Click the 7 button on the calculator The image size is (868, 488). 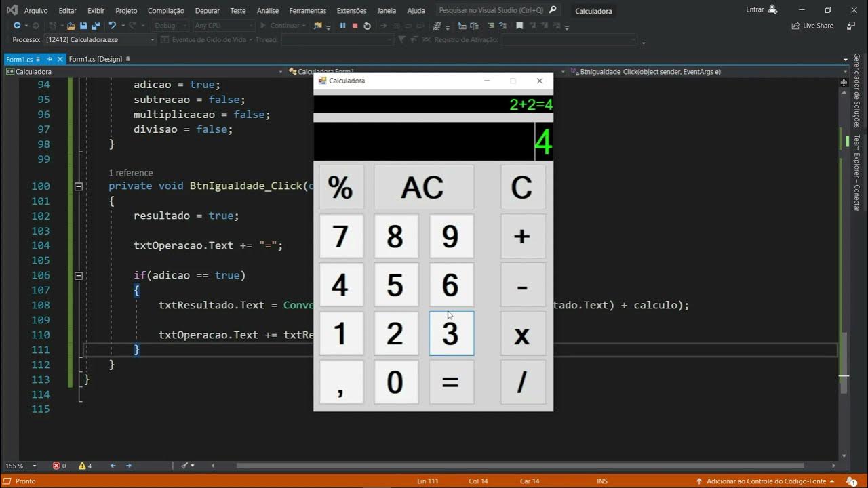point(341,236)
